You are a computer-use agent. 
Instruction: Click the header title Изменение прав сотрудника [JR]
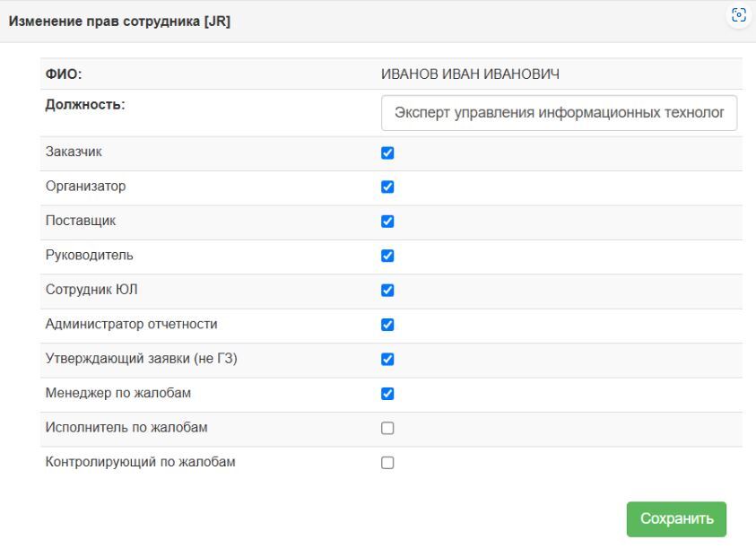tap(119, 21)
